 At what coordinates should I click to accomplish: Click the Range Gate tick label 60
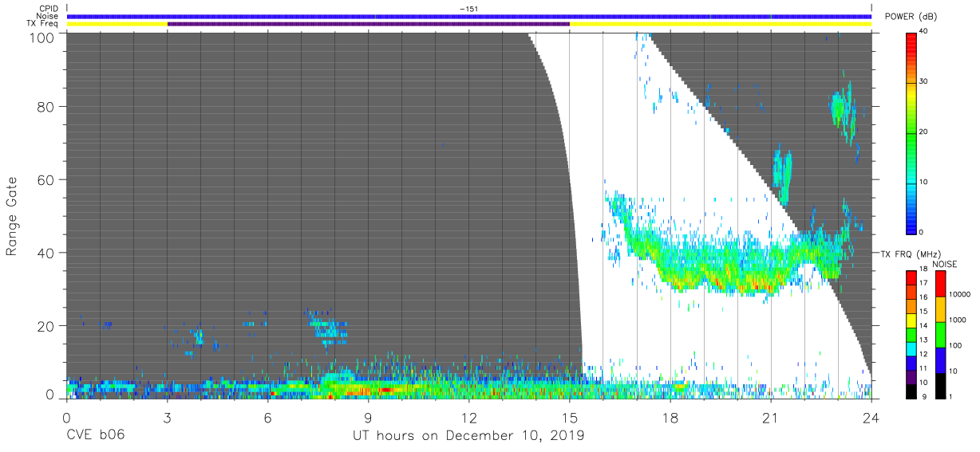pyautogui.click(x=46, y=179)
